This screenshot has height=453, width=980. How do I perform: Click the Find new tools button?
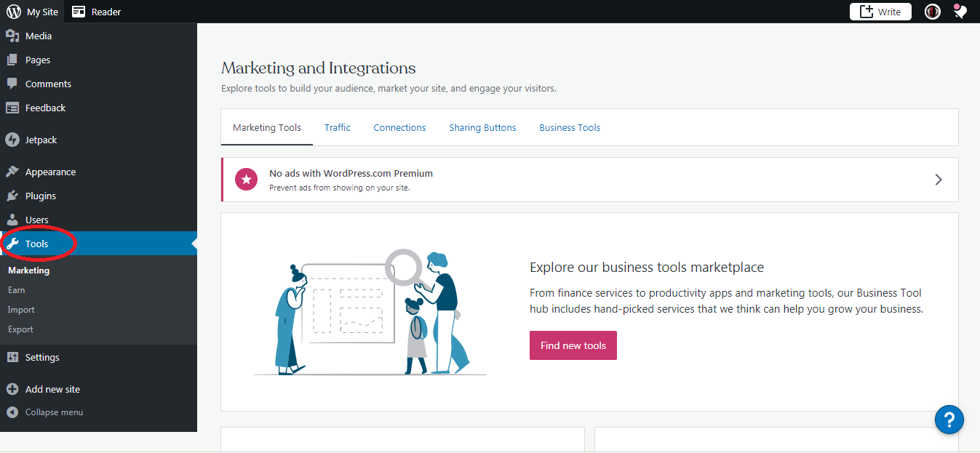573,345
